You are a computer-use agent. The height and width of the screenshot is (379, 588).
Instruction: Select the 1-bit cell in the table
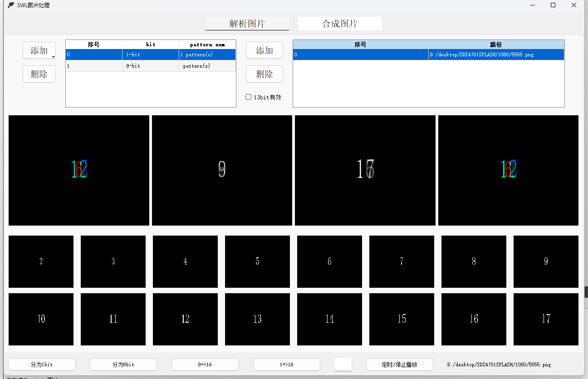pos(151,54)
